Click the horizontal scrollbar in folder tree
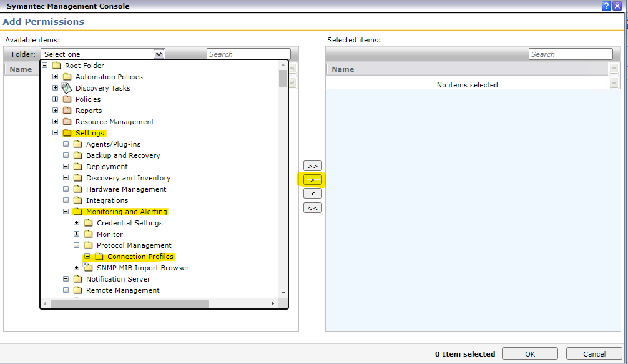Image resolution: width=628 pixels, height=364 pixels. [130, 303]
